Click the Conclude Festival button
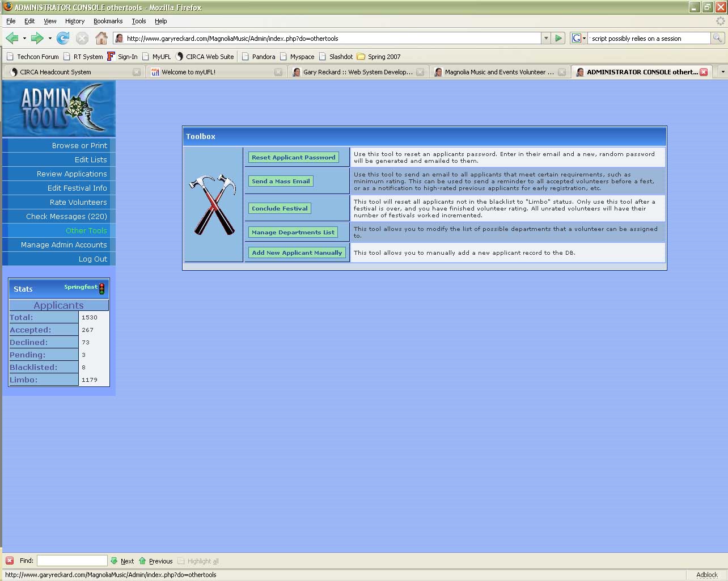Image resolution: width=728 pixels, height=581 pixels. 280,208
